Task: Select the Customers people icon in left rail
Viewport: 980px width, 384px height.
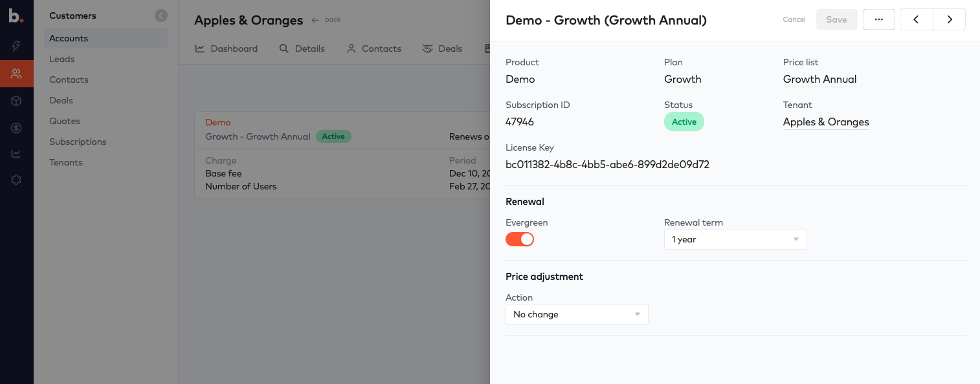Action: tap(16, 74)
